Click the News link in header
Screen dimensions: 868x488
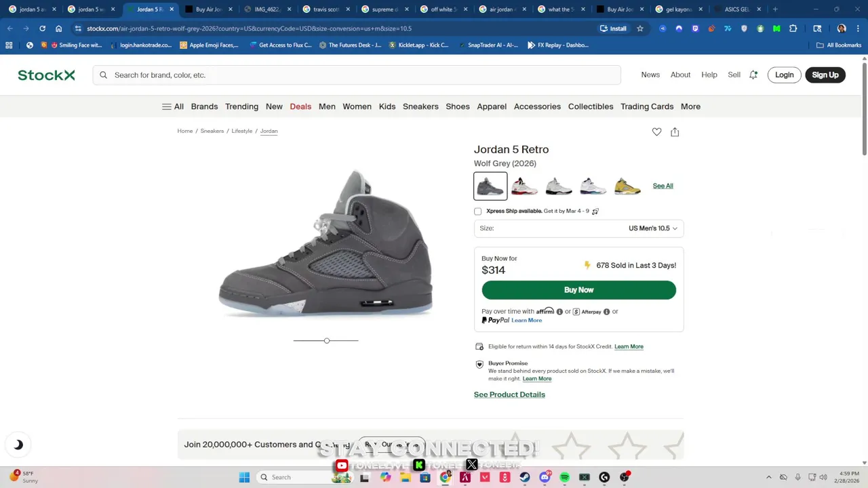point(650,75)
